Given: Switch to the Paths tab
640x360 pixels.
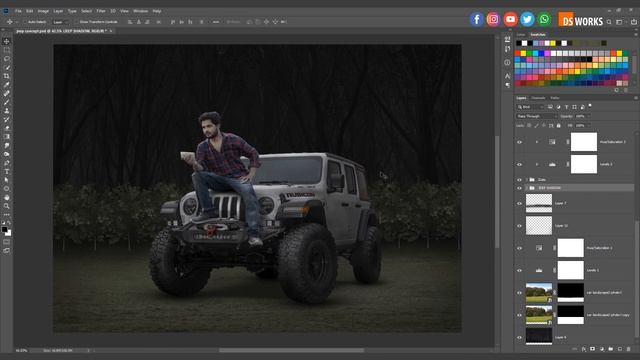Looking at the screenshot, I should click(x=555, y=98).
